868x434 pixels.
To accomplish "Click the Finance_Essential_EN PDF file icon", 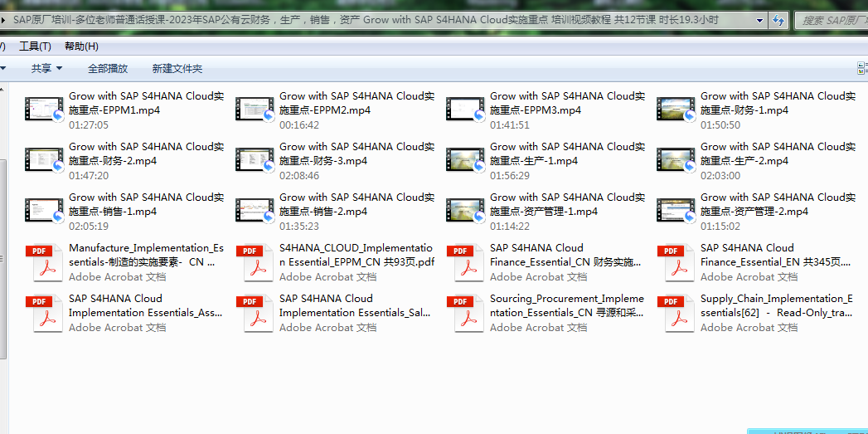I will click(676, 263).
